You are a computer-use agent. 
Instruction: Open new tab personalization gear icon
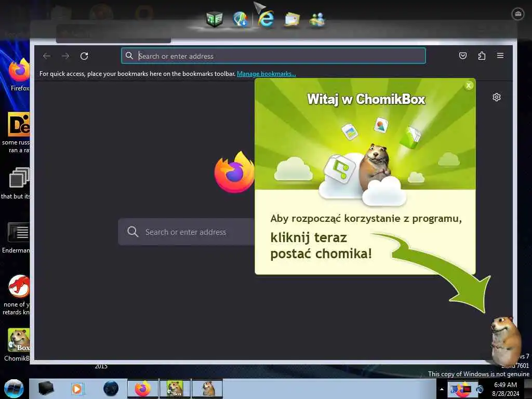496,97
